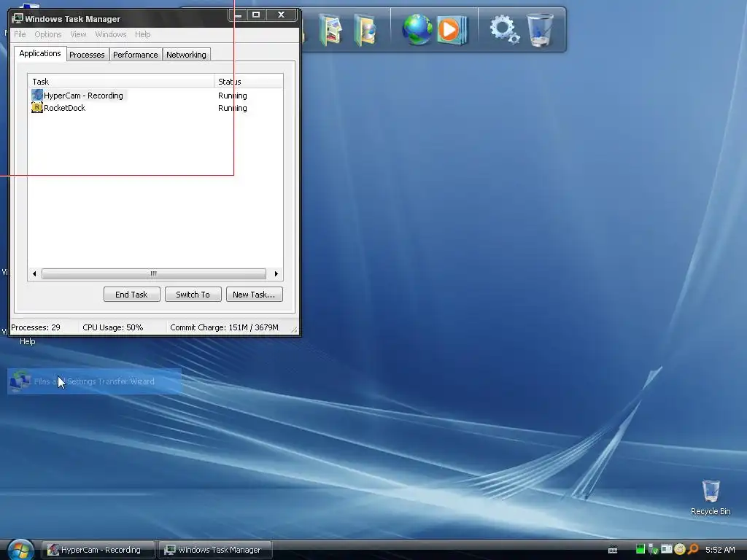The width and height of the screenshot is (747, 560).
Task: Click Running status of the HyperCam row
Action: (233, 96)
